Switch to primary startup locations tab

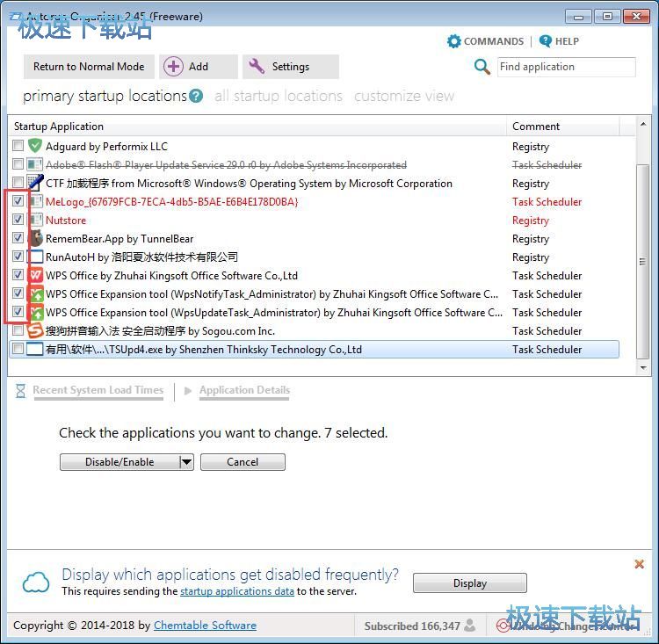105,96
